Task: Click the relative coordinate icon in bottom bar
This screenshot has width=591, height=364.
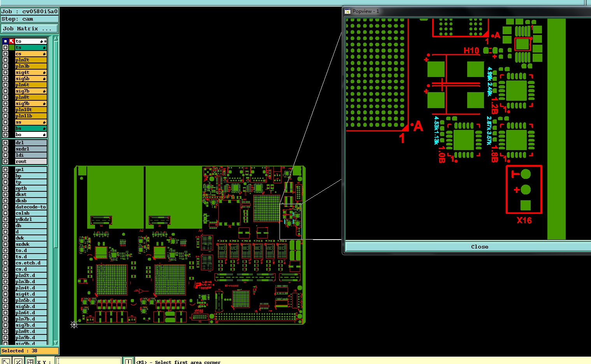Action: (x=18, y=362)
